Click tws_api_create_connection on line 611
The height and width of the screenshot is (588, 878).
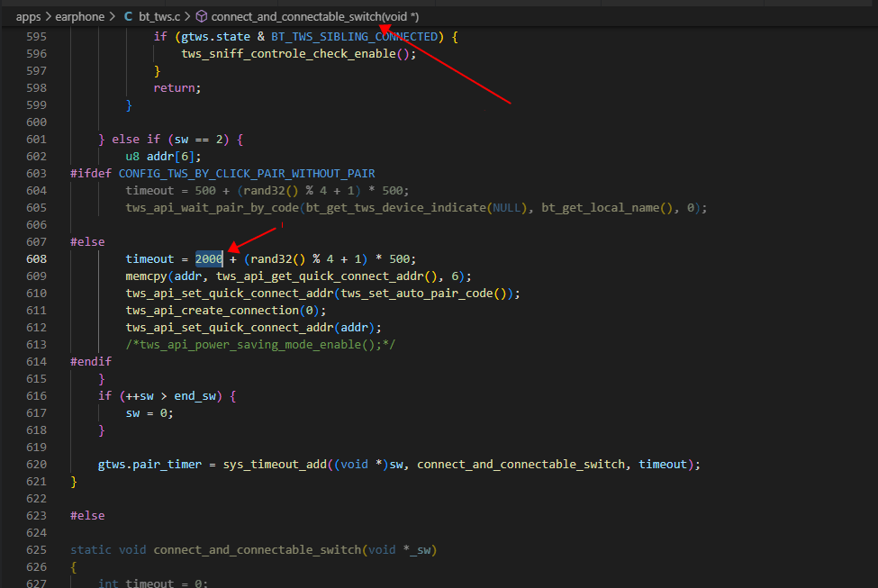pyautogui.click(x=213, y=311)
